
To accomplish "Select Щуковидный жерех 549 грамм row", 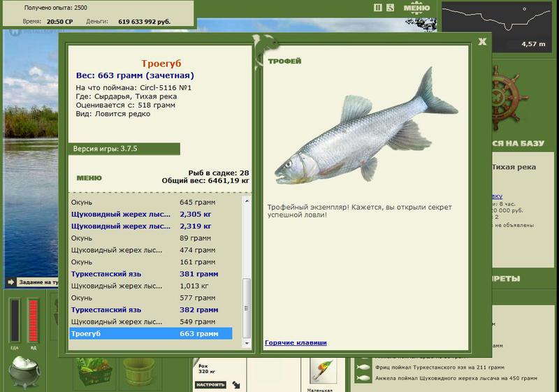I will tap(150, 321).
